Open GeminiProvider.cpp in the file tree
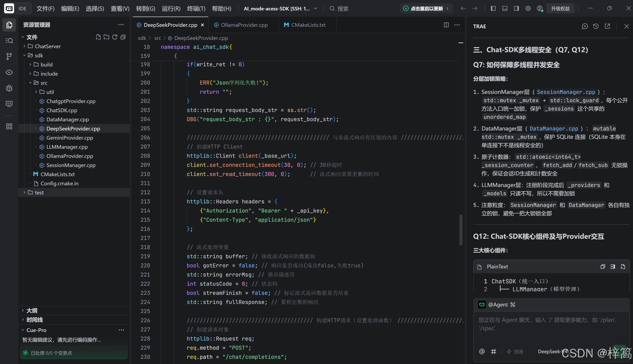633x364 pixels. click(x=74, y=138)
